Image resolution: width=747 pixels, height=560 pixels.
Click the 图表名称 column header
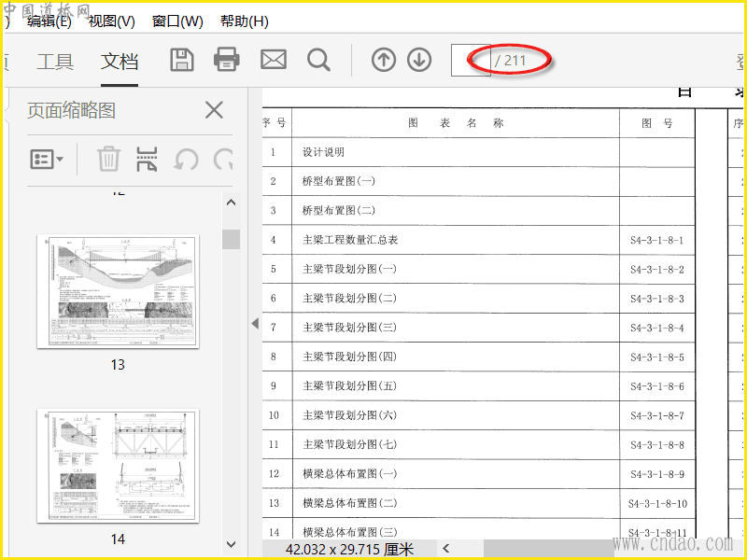[456, 123]
